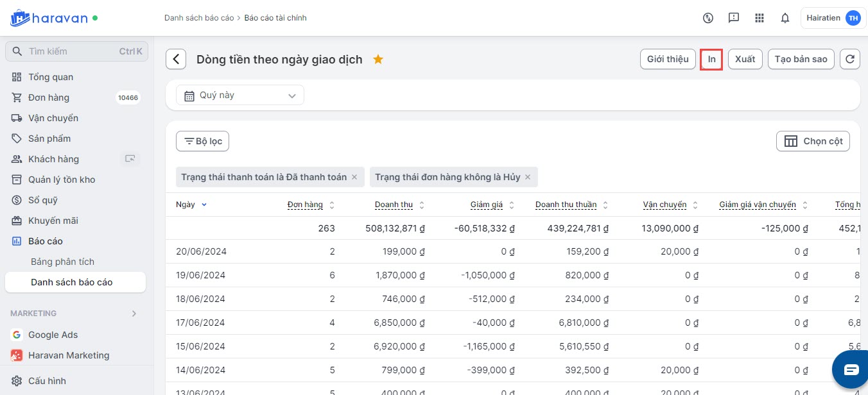Open the Chọn cột column picker
Image resolution: width=868 pixels, height=395 pixels.
[813, 141]
